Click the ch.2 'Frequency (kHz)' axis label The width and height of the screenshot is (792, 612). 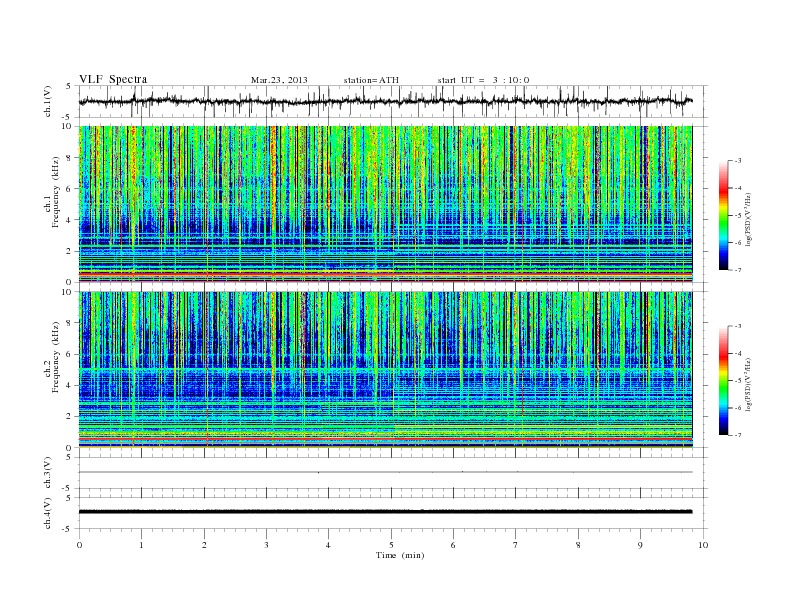56,358
